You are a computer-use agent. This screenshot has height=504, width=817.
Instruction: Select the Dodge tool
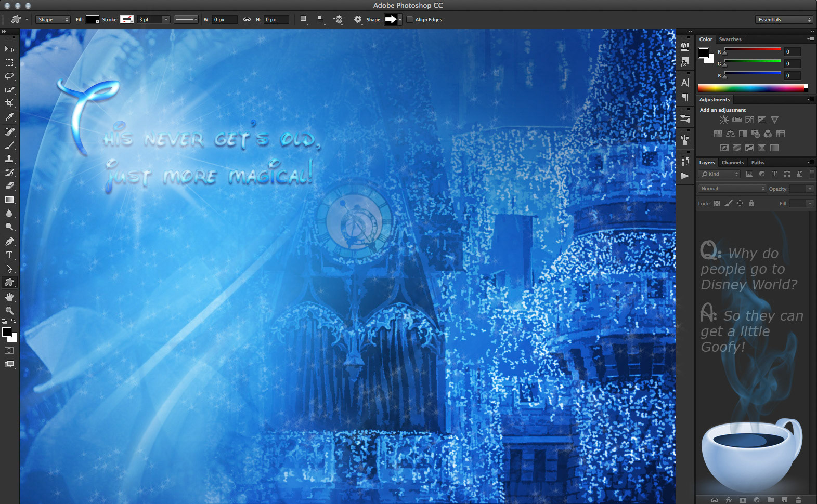pos(9,227)
